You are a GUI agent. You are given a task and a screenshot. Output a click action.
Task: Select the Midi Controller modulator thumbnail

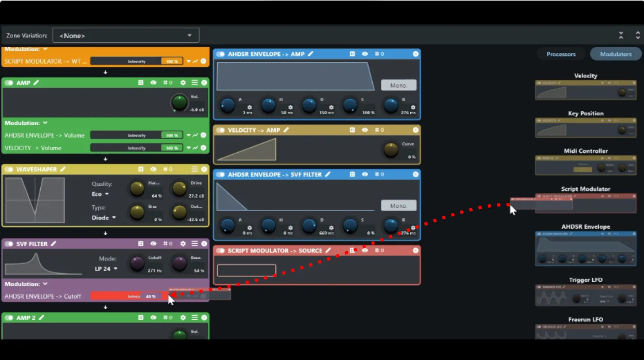point(586,165)
